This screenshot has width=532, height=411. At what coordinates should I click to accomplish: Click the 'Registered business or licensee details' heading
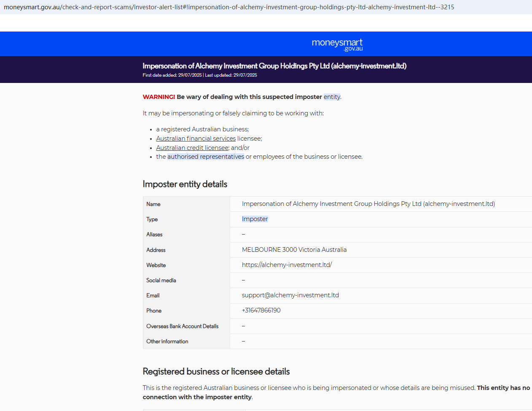pos(216,371)
